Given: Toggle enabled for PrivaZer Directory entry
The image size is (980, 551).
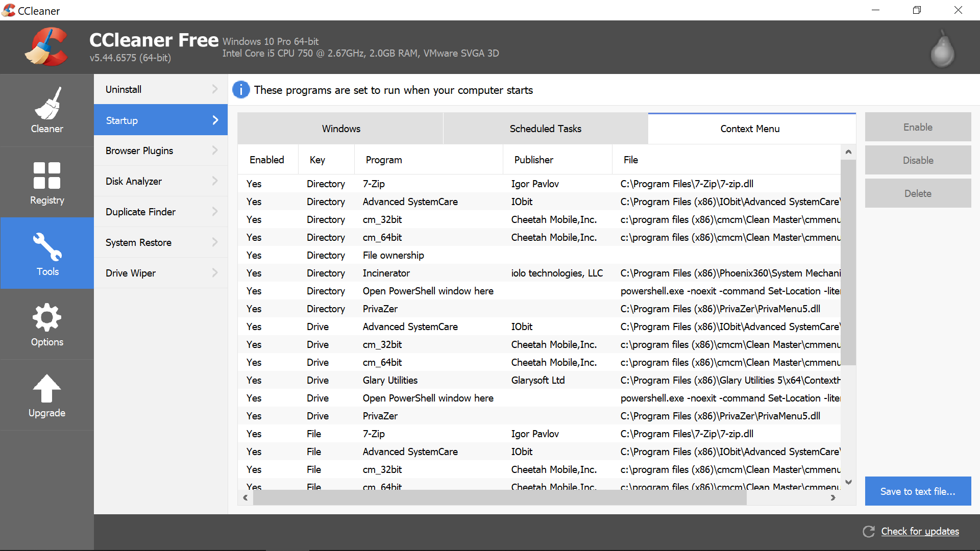Looking at the screenshot, I should click(254, 309).
